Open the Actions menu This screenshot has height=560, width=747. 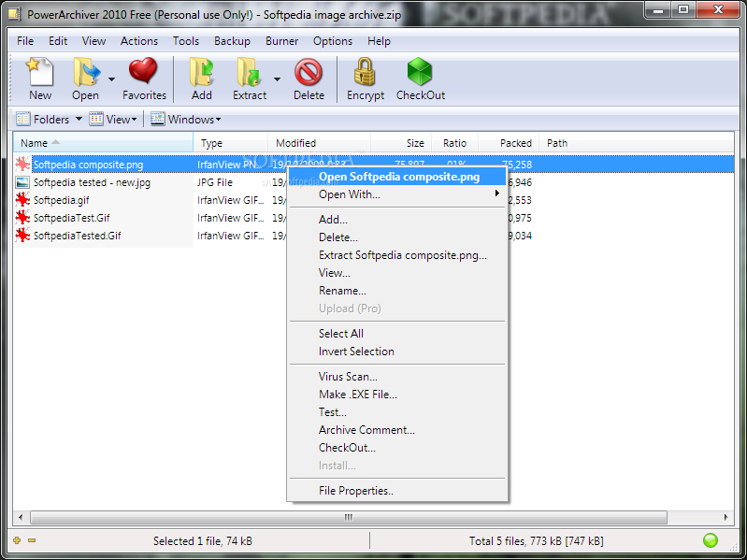coord(139,41)
